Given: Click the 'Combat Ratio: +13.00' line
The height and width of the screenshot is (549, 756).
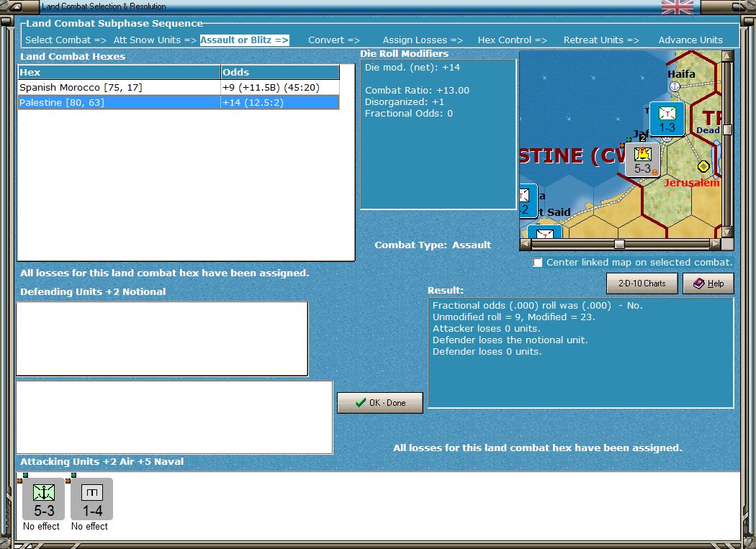Looking at the screenshot, I should click(x=417, y=90).
